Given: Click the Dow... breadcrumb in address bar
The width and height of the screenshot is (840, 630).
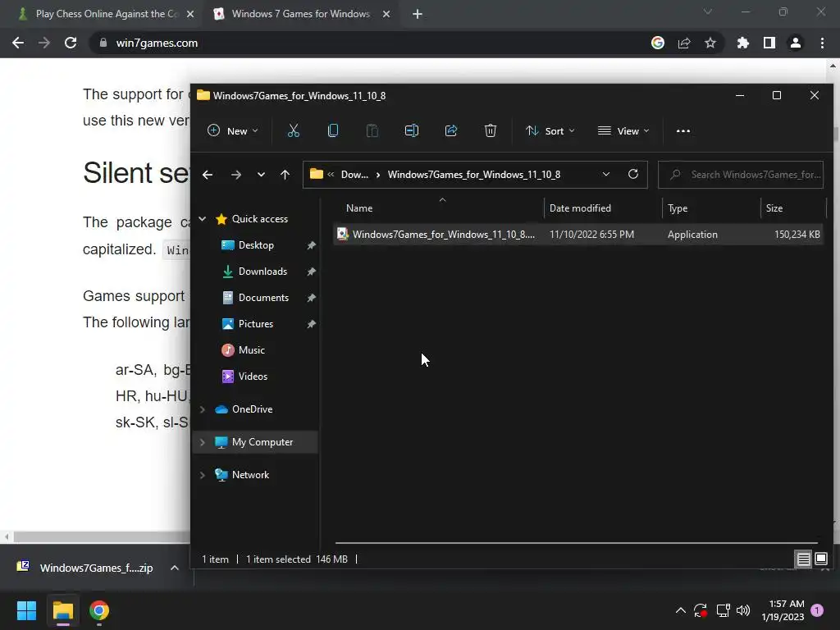Looking at the screenshot, I should [354, 175].
